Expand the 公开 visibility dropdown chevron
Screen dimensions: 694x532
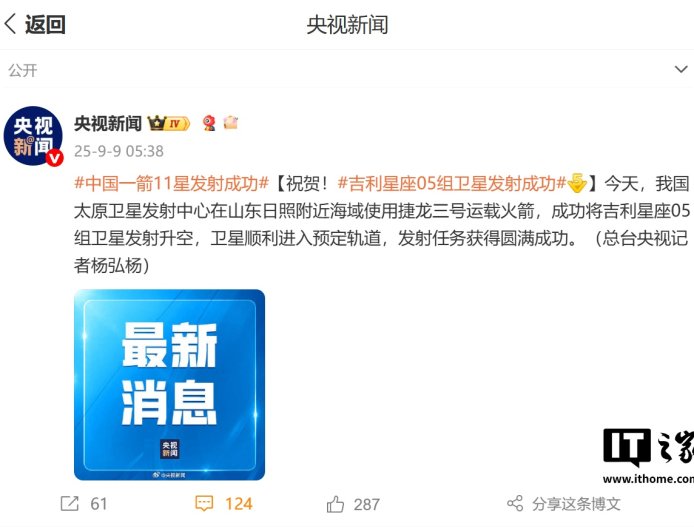tap(681, 69)
